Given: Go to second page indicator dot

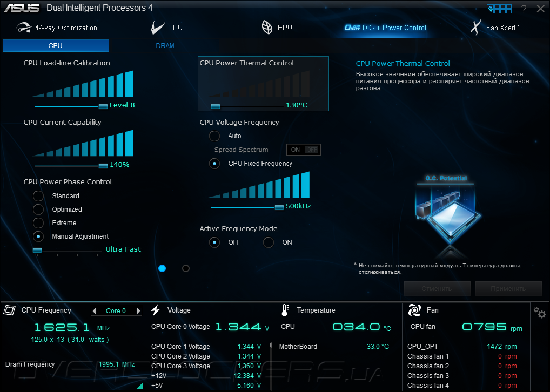Looking at the screenshot, I should [186, 268].
